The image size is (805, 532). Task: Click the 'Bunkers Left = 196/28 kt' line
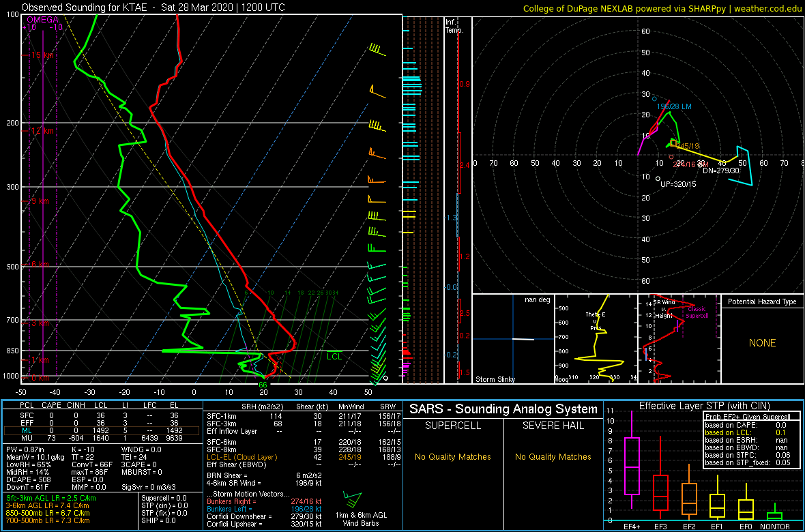pos(264,508)
